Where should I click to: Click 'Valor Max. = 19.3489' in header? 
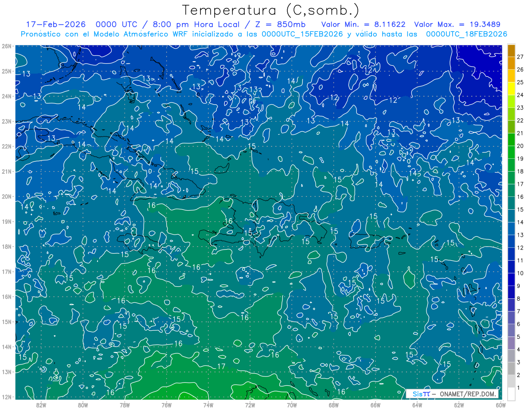point(457,24)
